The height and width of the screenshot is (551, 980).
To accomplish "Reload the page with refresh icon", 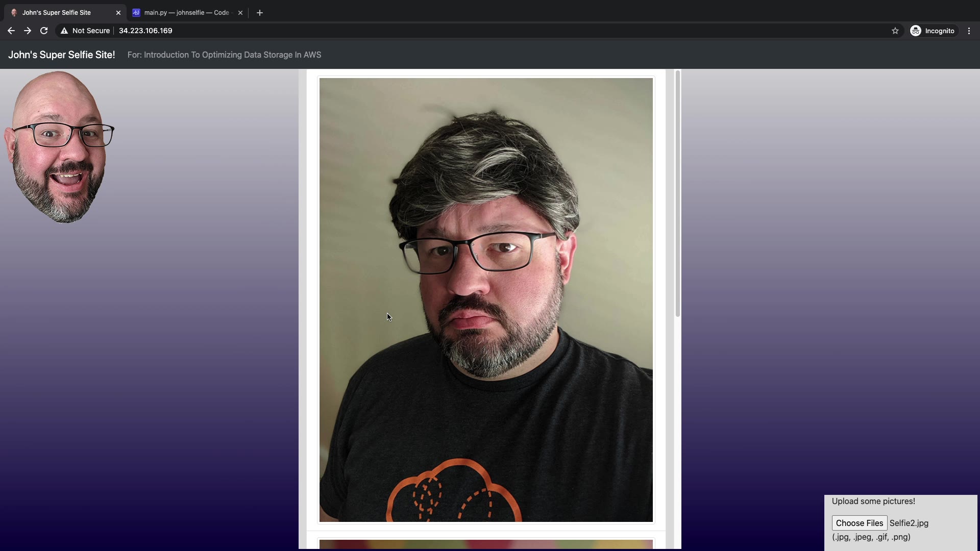I will (44, 31).
